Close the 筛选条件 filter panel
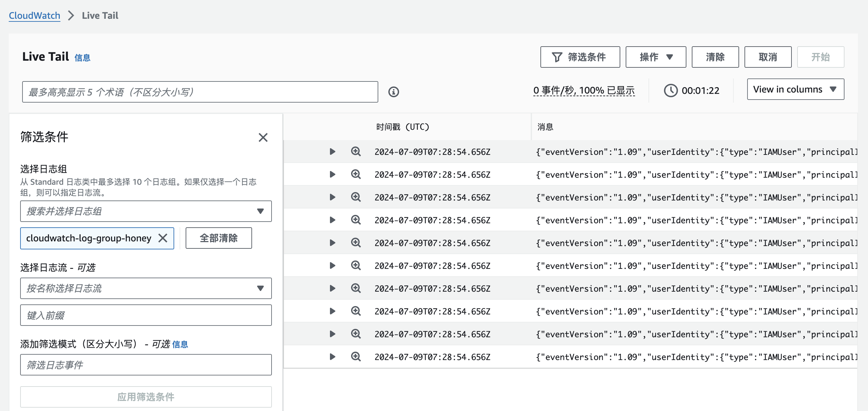The image size is (868, 411). tap(263, 137)
